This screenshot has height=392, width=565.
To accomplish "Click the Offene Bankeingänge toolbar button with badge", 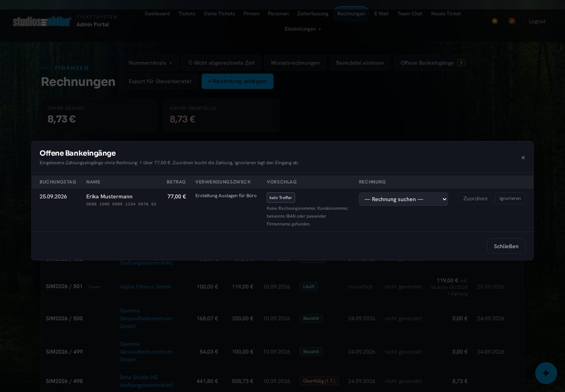I will (x=433, y=63).
